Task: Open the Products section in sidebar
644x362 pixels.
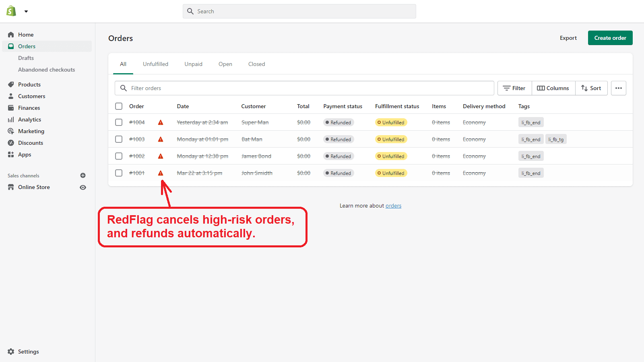Action: 29,84
